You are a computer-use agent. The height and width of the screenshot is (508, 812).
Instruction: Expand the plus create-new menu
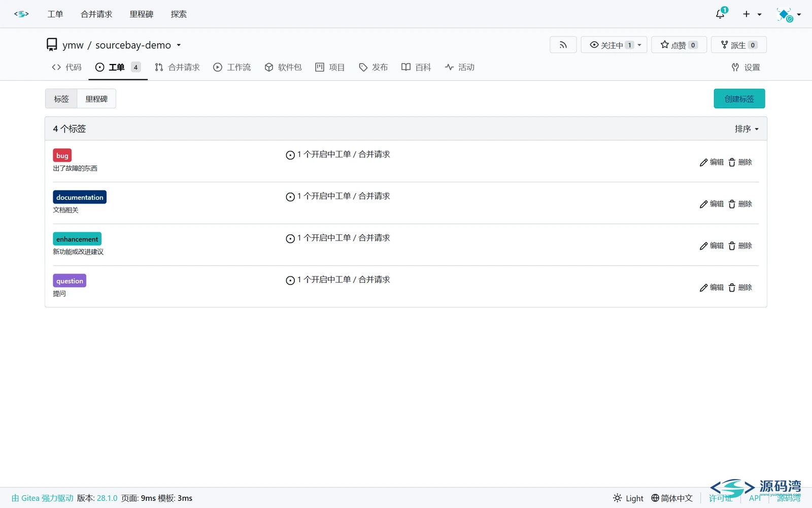pos(752,14)
